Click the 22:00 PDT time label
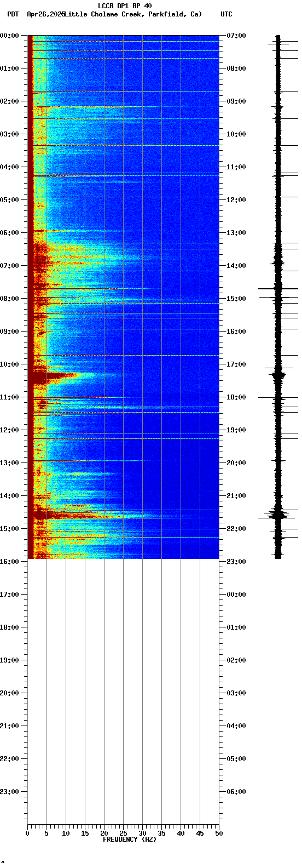The image size is (302, 868). (9, 759)
